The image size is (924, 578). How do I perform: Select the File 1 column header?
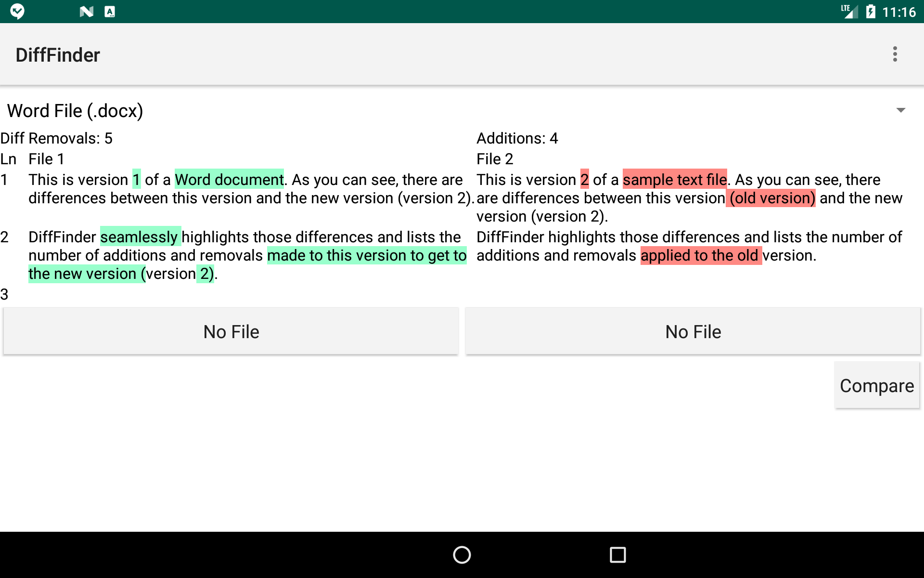point(46,159)
